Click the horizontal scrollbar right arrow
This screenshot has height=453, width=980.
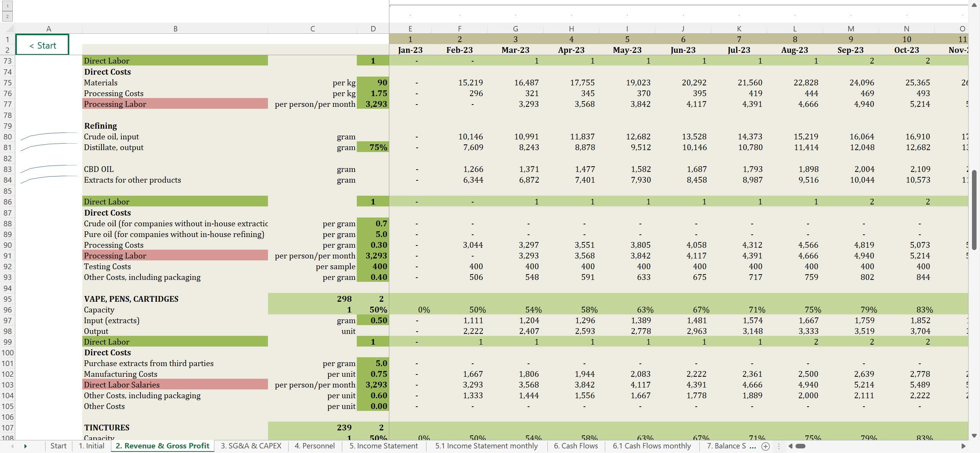tap(963, 446)
